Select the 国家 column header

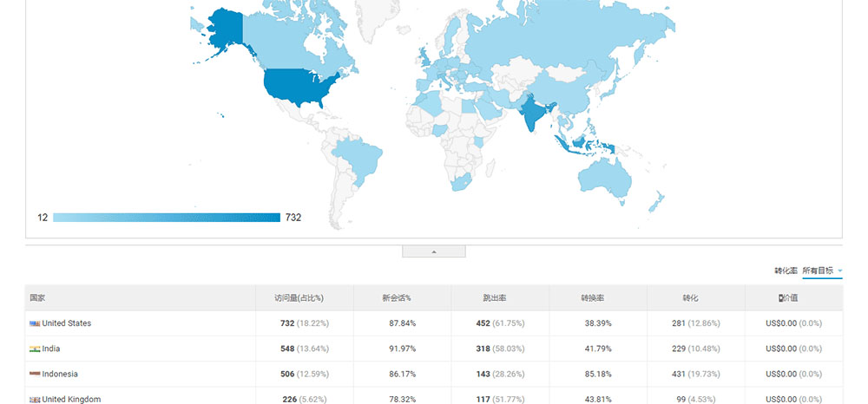click(37, 297)
